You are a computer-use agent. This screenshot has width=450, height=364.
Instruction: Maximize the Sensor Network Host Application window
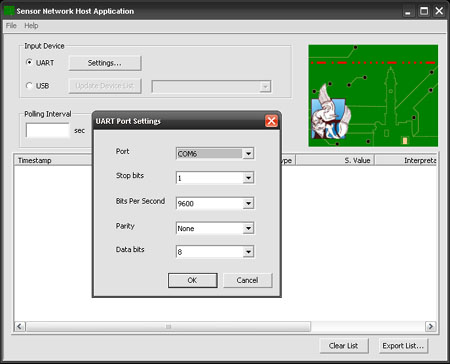coord(424,11)
